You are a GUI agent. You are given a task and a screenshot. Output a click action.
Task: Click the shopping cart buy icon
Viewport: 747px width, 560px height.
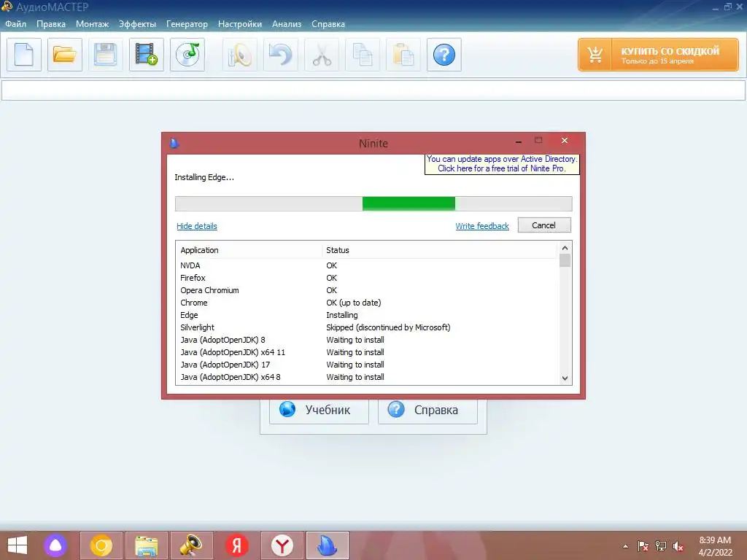pyautogui.click(x=595, y=55)
